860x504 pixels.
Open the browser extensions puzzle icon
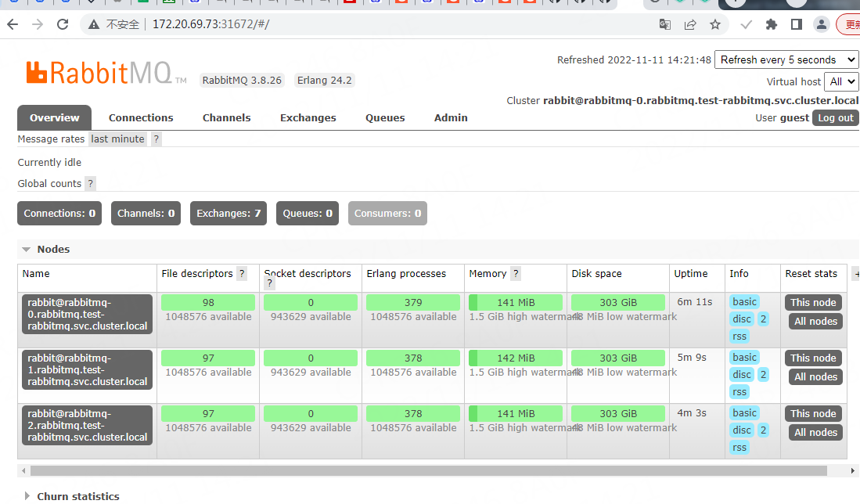(x=771, y=24)
